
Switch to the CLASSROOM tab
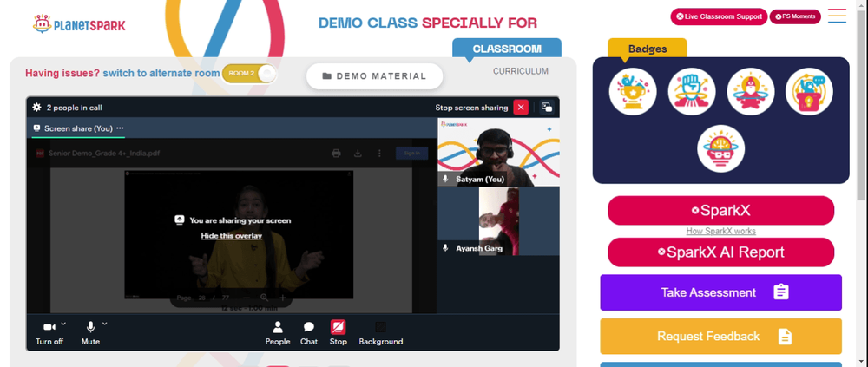coord(507,49)
